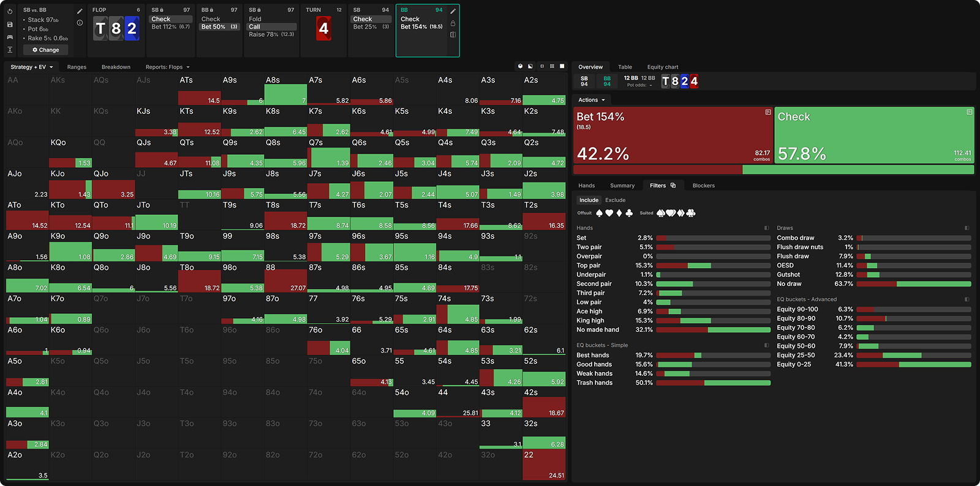Click the save solution floppy disk icon
This screenshot has height=486, width=980.
(10, 24)
